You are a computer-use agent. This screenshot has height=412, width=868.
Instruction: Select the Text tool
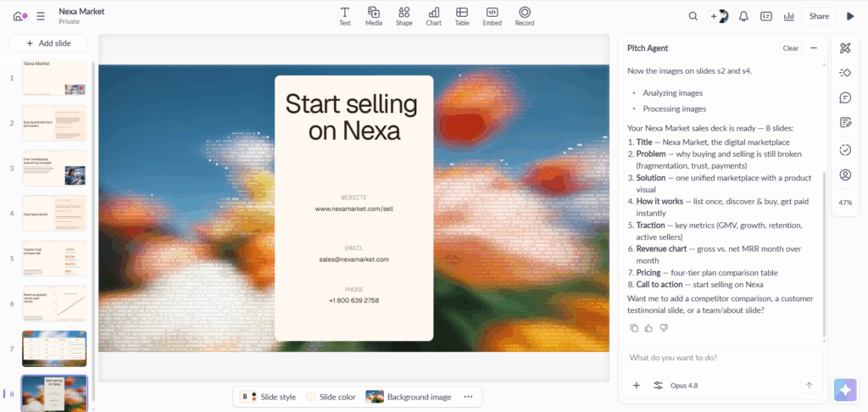click(x=345, y=16)
